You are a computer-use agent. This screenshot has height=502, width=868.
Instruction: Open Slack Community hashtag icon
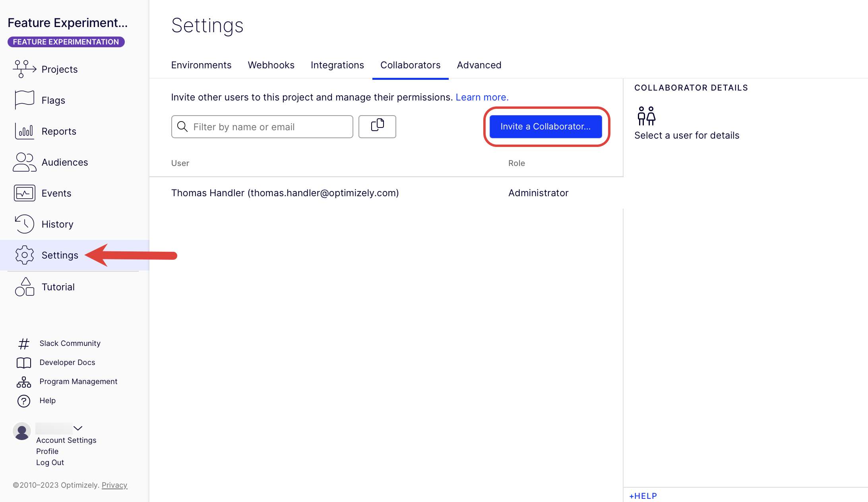(x=23, y=344)
